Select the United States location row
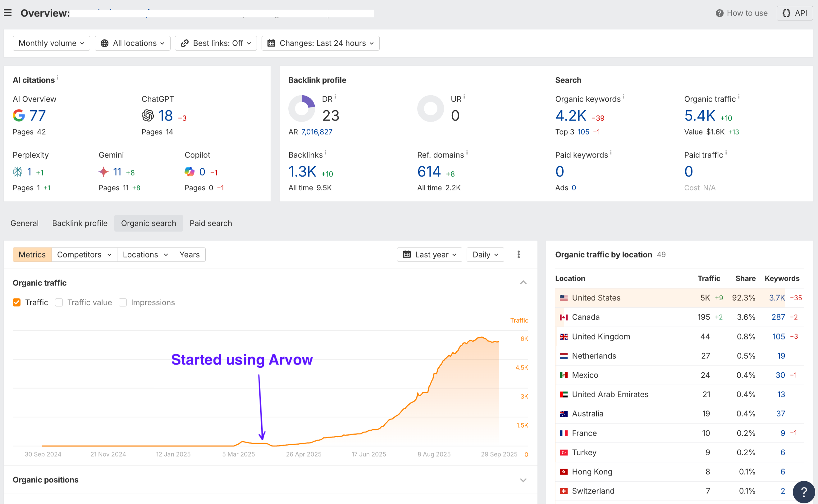The image size is (818, 504). point(596,298)
